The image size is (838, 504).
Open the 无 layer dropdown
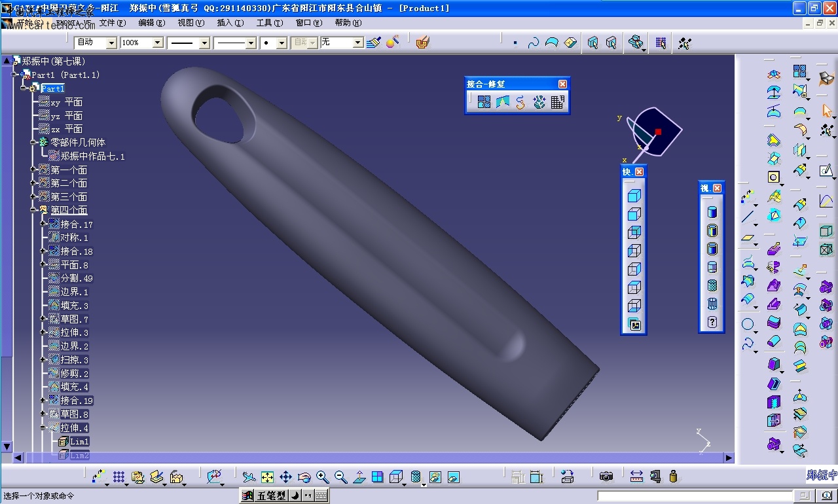click(358, 43)
